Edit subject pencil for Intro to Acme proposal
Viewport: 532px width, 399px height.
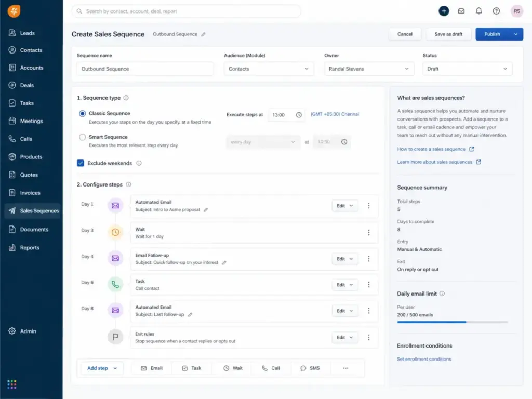[206, 210]
